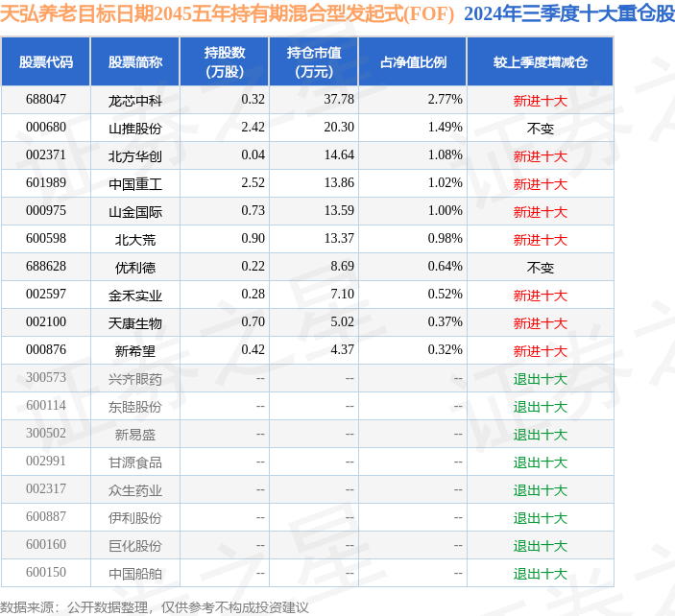Click the 山推股份 stock name
675x616 pixels.
135,129
